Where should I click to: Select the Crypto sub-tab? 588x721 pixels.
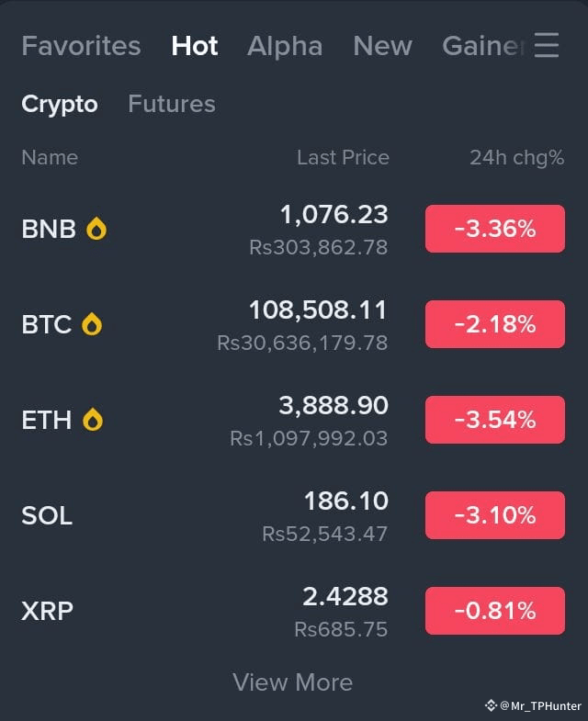[60, 105]
